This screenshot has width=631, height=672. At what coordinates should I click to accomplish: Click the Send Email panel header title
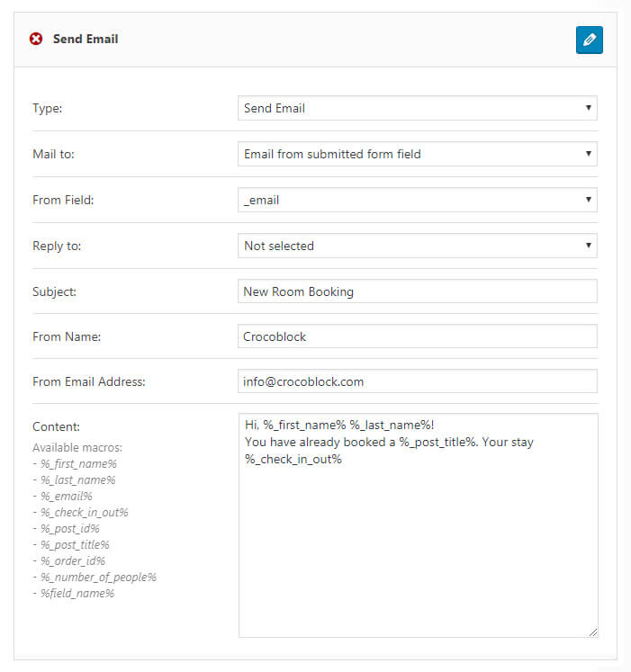(86, 39)
